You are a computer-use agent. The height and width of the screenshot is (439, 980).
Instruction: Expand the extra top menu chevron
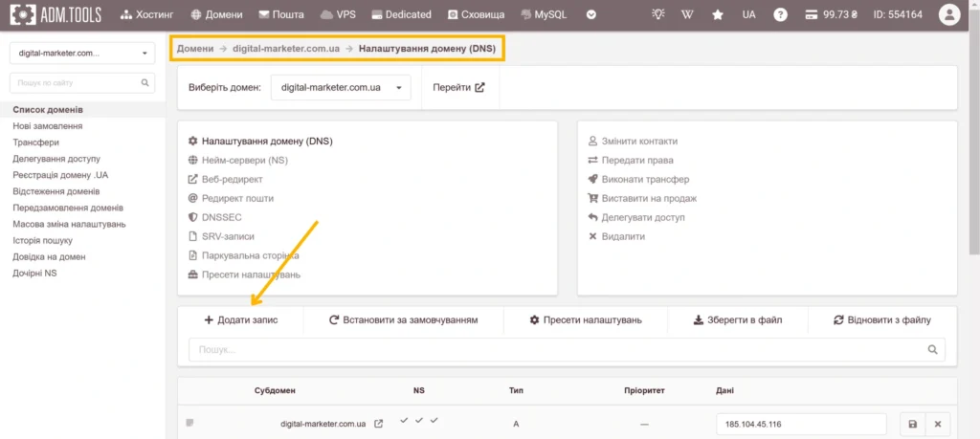(x=591, y=14)
